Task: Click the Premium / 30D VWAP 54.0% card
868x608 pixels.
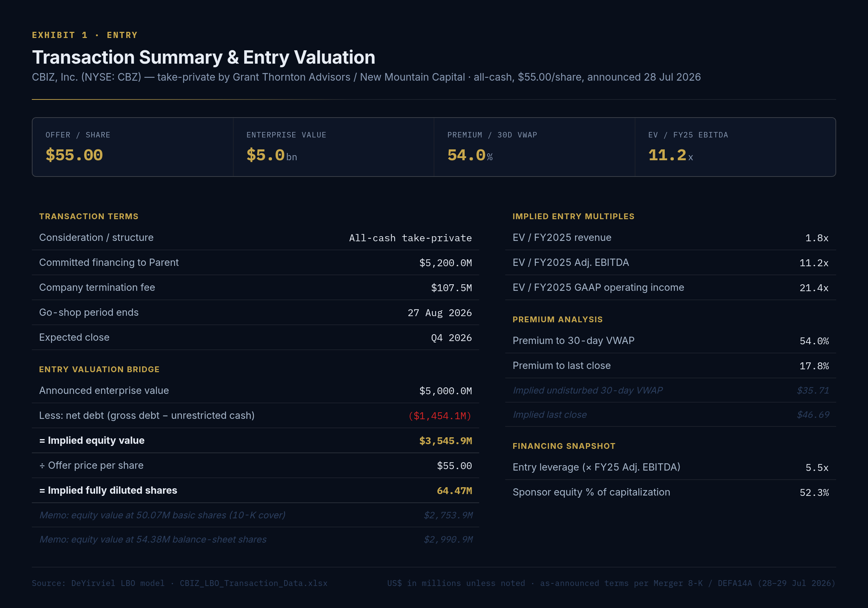Action: (535, 147)
